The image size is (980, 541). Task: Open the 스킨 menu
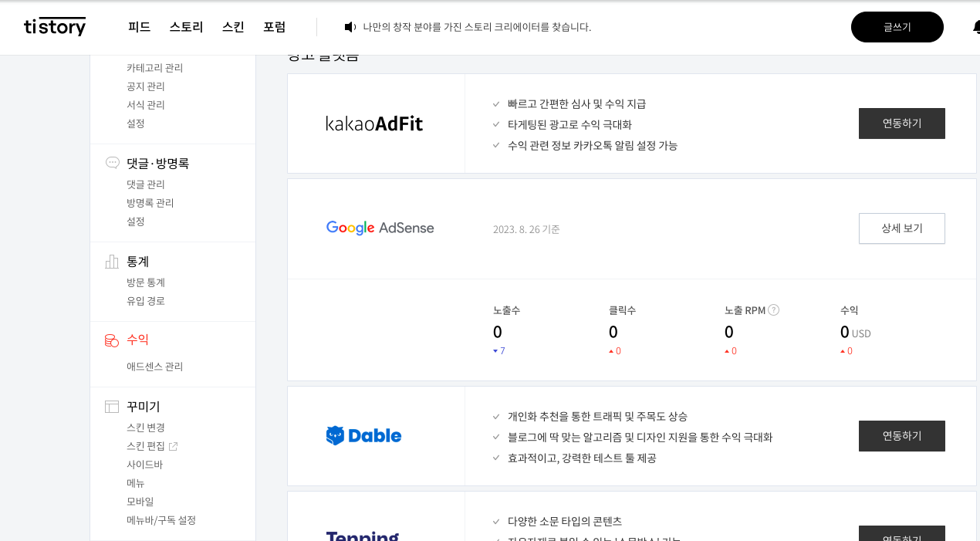click(233, 27)
